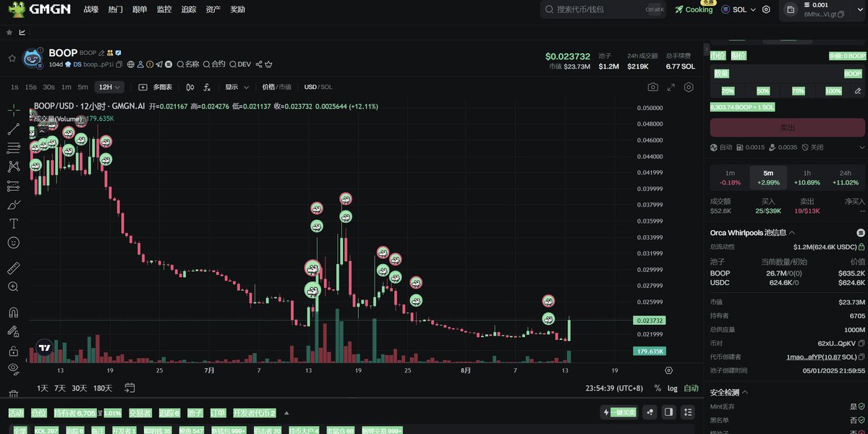Delete drawings with the trash icon
868x434 pixels.
(x=13, y=394)
